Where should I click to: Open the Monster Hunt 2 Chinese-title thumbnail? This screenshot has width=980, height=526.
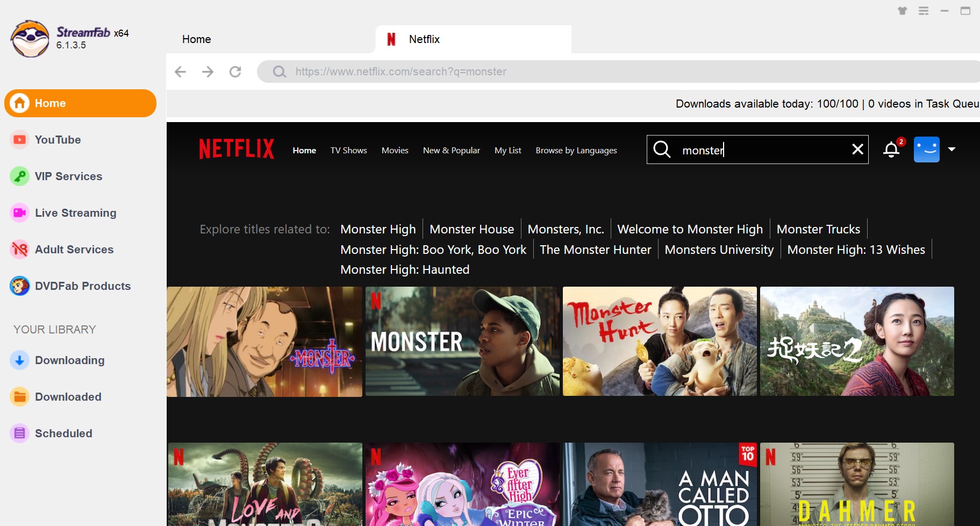(x=857, y=342)
